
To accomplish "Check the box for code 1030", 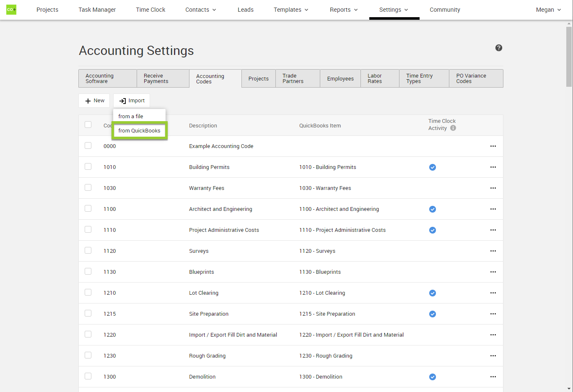I will tap(88, 187).
